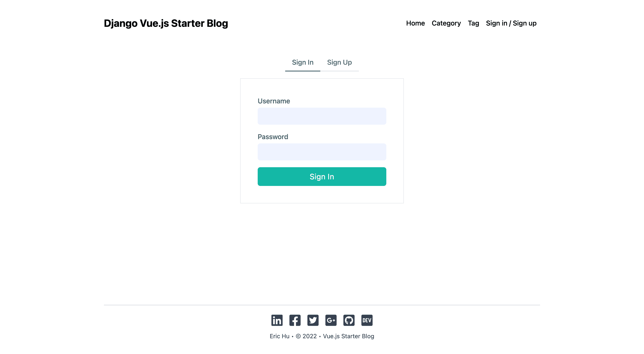The width and height of the screenshot is (644, 354).
Task: Open the GitHub icon link
Action: 349,320
